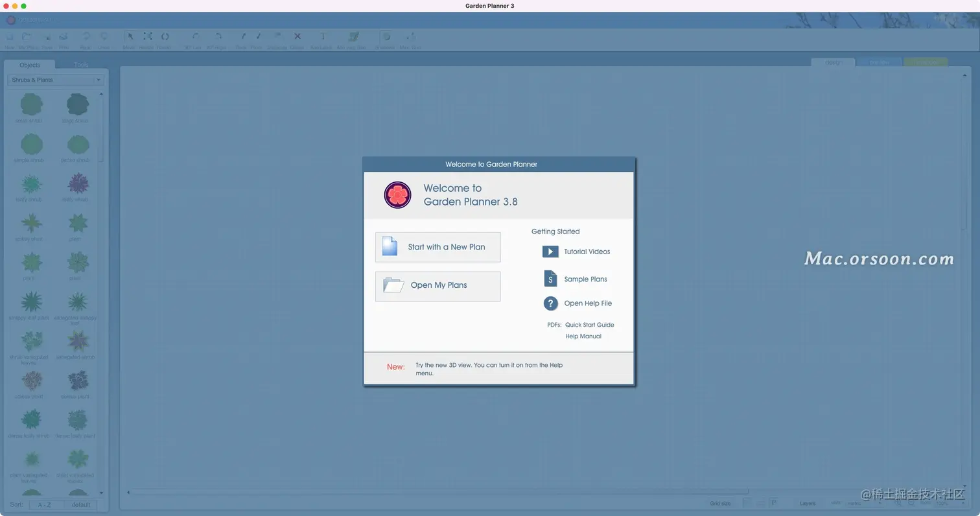The height and width of the screenshot is (516, 980).
Task: Click the Add Label T icon
Action: tap(323, 37)
